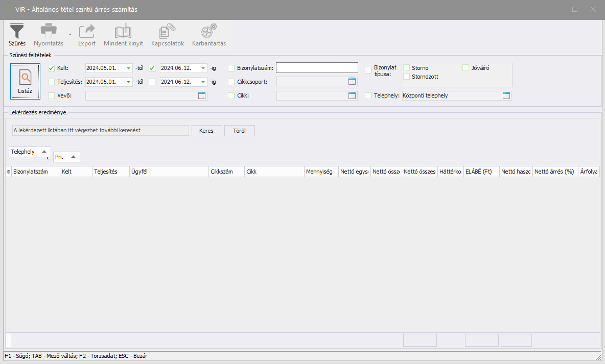
Task: Uncheck the Kelt date filter checkbox
Action: (51, 68)
